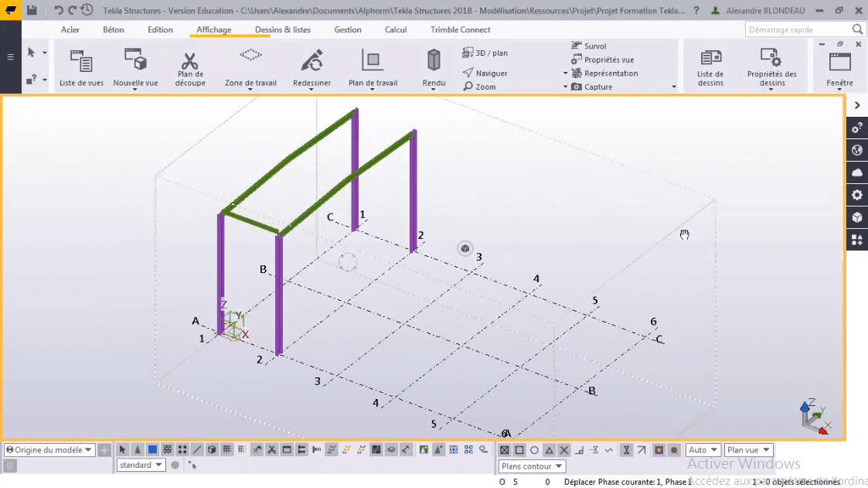Viewport: 868px width, 488px height.
Task: Switch to the Edition ribbon tab
Action: pyautogui.click(x=160, y=29)
